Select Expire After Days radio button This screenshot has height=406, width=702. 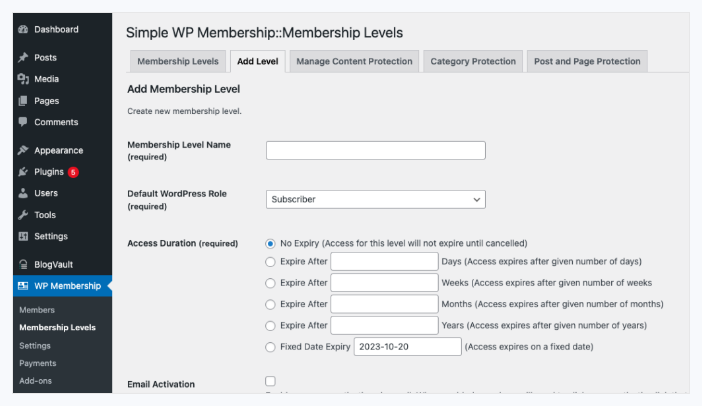pyautogui.click(x=270, y=262)
